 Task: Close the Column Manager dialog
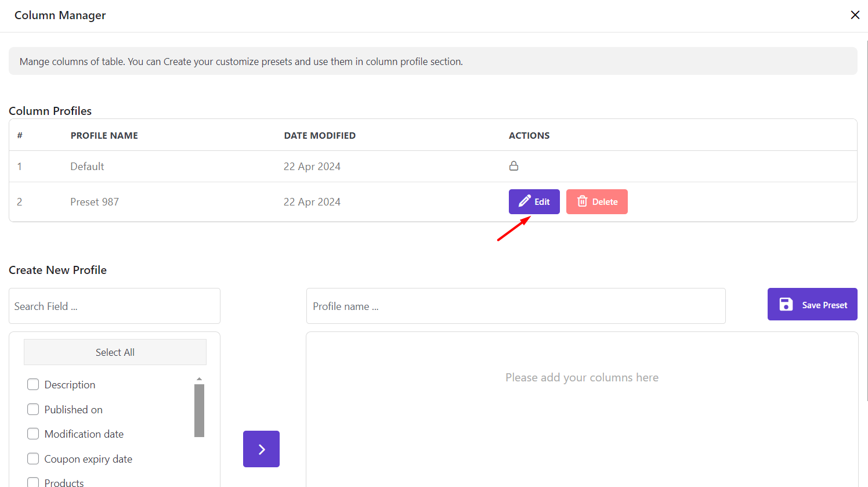pos(855,15)
